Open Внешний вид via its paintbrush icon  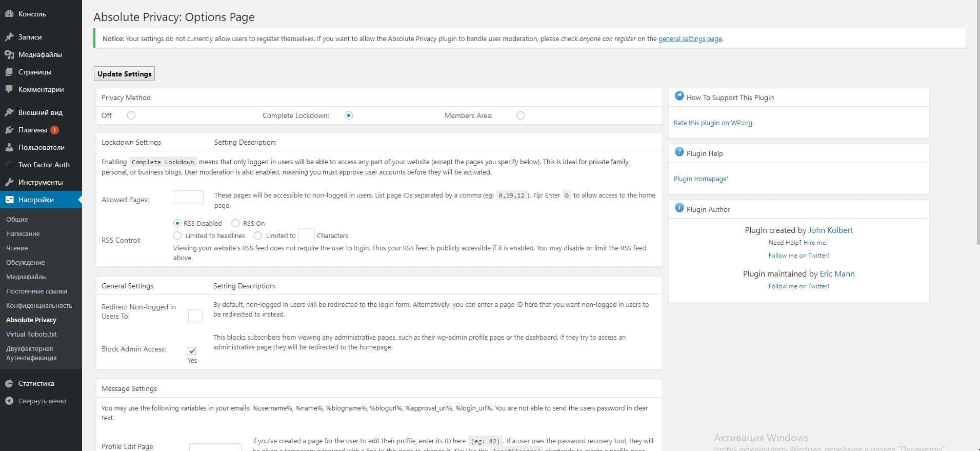(9, 112)
